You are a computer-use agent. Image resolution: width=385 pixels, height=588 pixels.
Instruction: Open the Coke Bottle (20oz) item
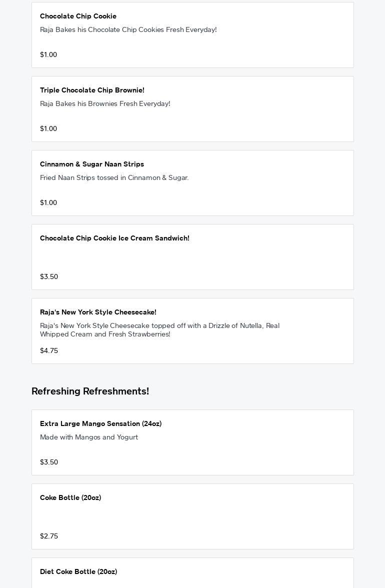[70, 498]
